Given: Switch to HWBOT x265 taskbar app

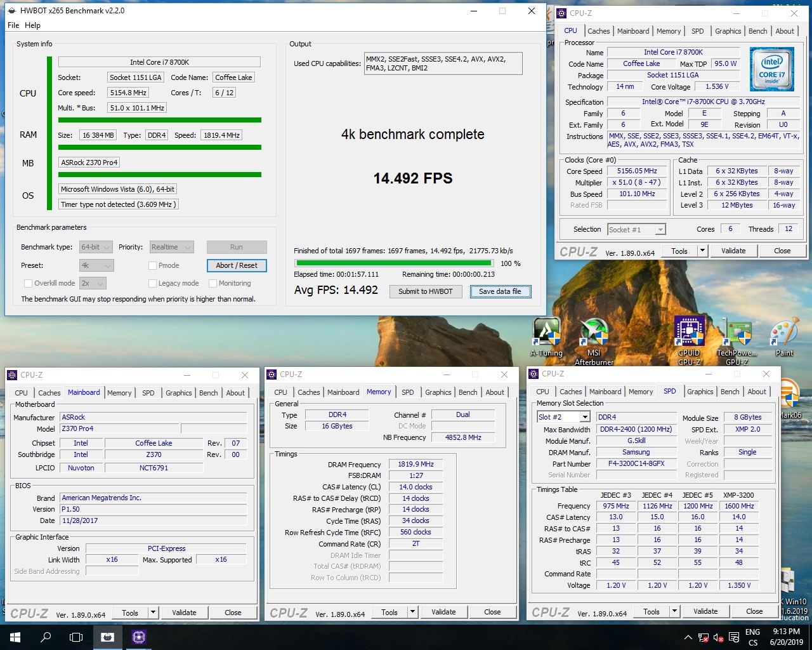Looking at the screenshot, I should [107, 637].
